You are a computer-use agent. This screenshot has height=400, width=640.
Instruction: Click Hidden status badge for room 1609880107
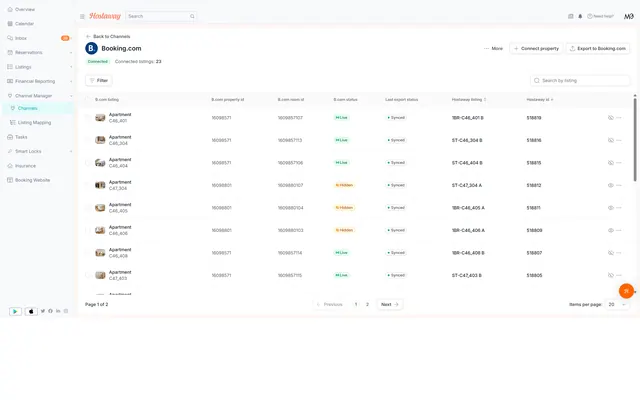click(344, 185)
